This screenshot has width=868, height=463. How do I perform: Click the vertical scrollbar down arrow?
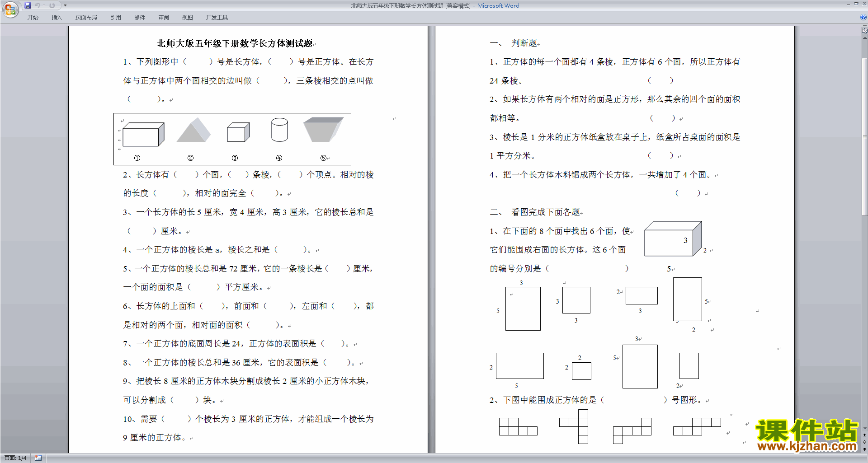(x=865, y=428)
